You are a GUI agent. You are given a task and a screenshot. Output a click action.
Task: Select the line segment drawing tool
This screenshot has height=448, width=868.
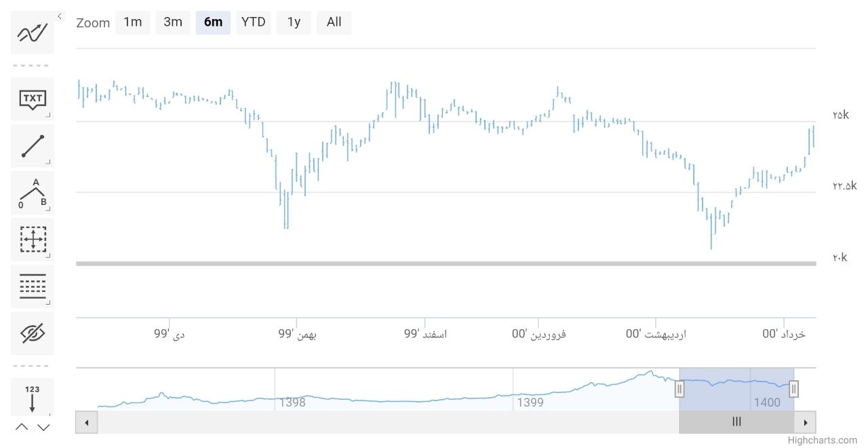[33, 146]
